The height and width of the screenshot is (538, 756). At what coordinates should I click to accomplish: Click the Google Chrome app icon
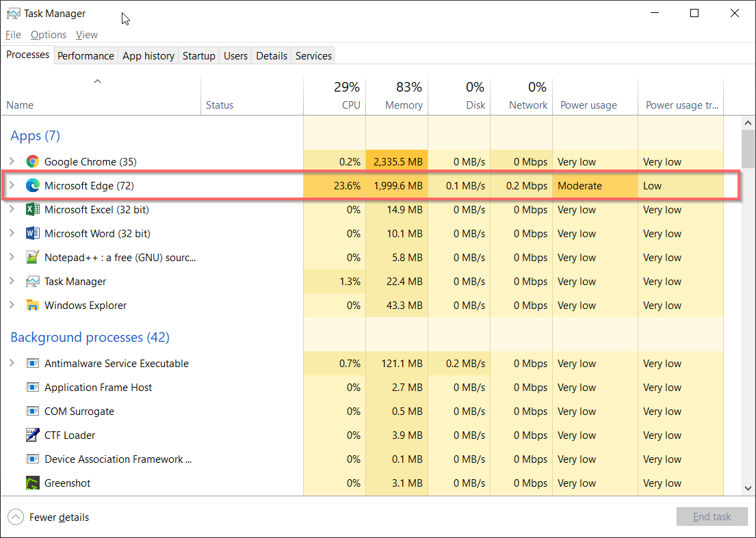(x=32, y=162)
